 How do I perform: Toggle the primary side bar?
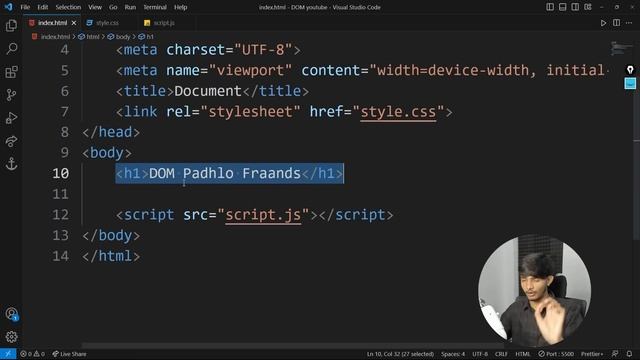coord(550,7)
